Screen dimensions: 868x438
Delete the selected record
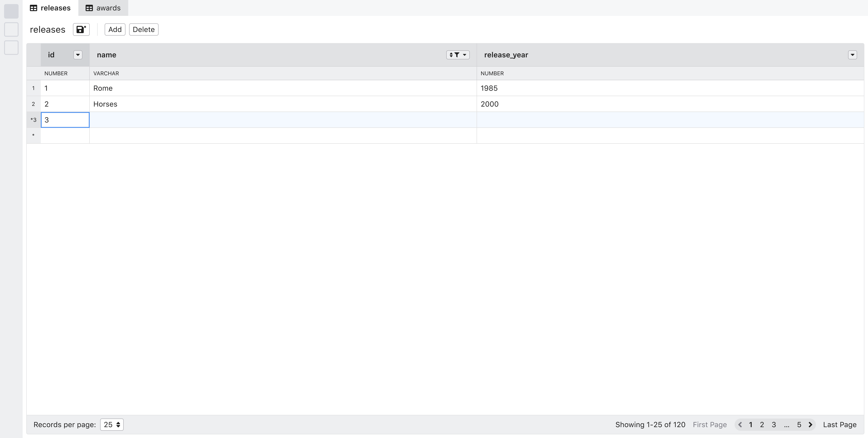coord(144,29)
